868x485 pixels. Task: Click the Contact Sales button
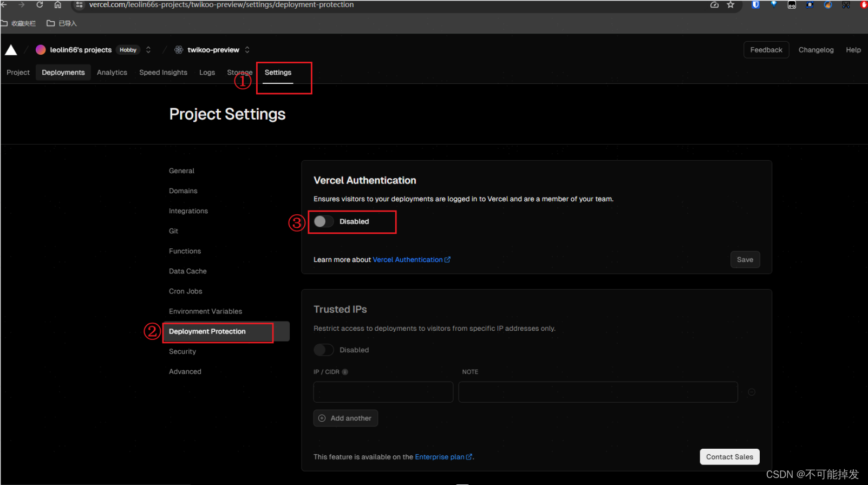point(729,457)
